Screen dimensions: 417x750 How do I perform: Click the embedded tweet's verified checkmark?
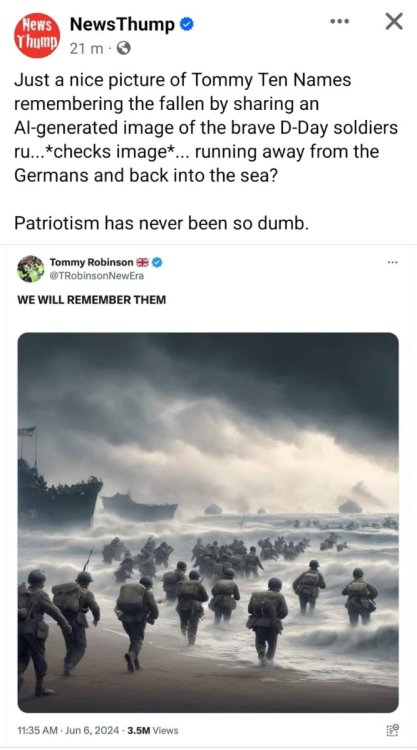(x=157, y=262)
